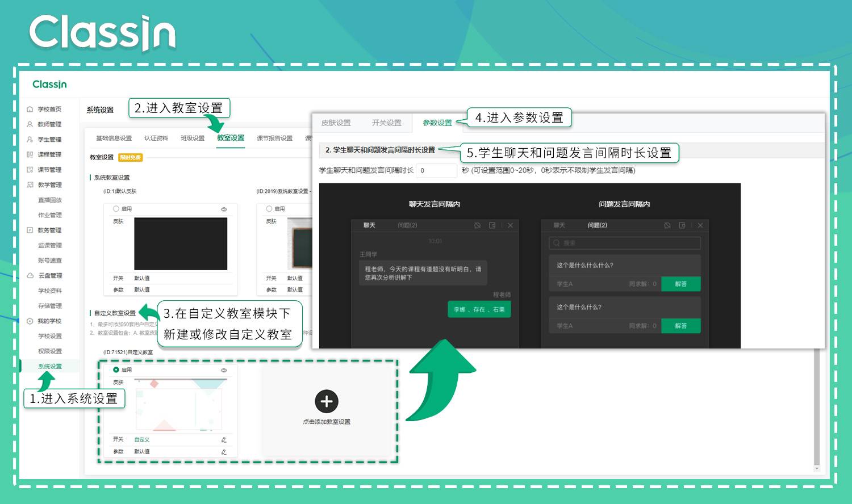Open 存储管理 sidebar item

(x=49, y=306)
